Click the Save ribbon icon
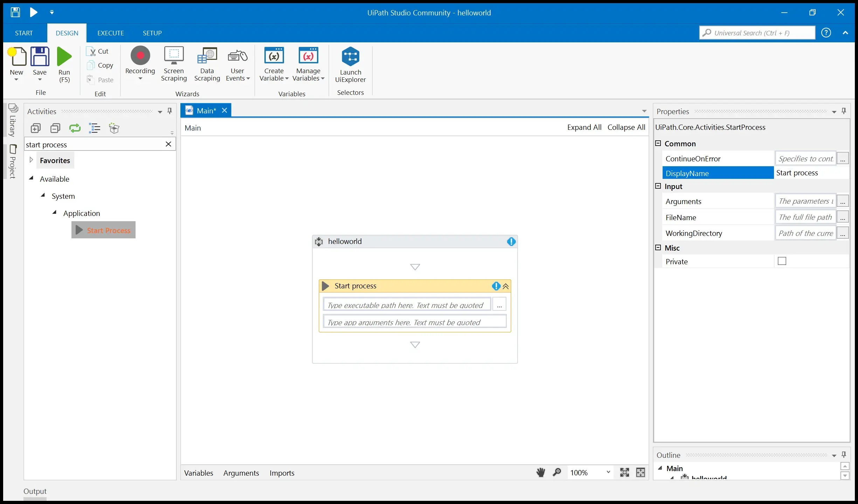 tap(40, 56)
